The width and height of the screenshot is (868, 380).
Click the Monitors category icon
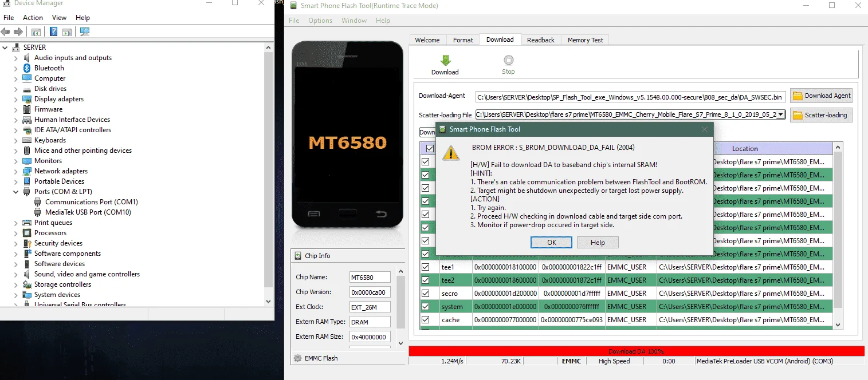tap(27, 161)
